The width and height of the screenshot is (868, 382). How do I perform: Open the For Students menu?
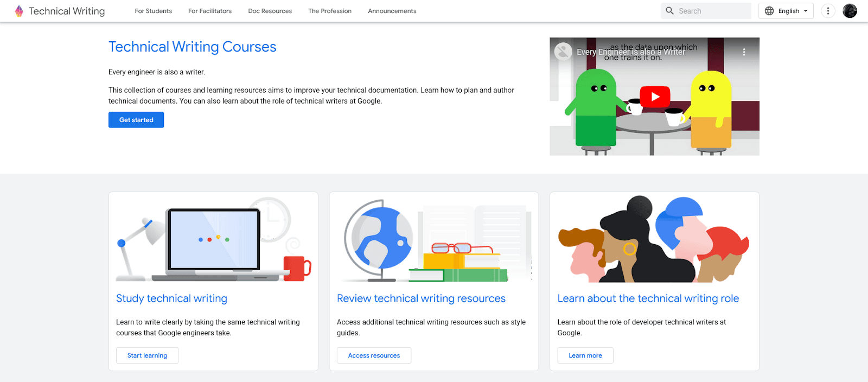coord(153,11)
